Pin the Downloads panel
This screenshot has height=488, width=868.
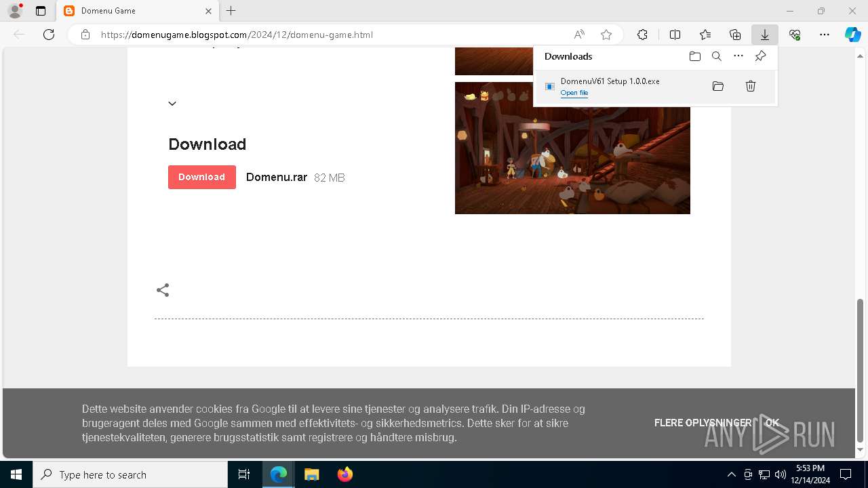pos(761,56)
